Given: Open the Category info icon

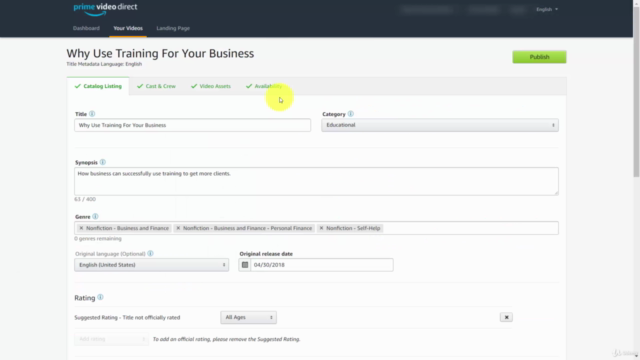Looking at the screenshot, I should pos(351,114).
